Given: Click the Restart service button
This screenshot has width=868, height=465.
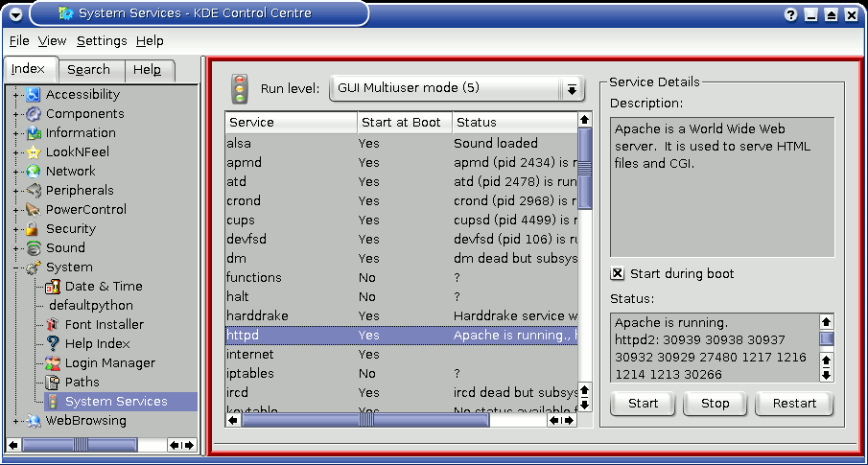Looking at the screenshot, I should tap(794, 404).
